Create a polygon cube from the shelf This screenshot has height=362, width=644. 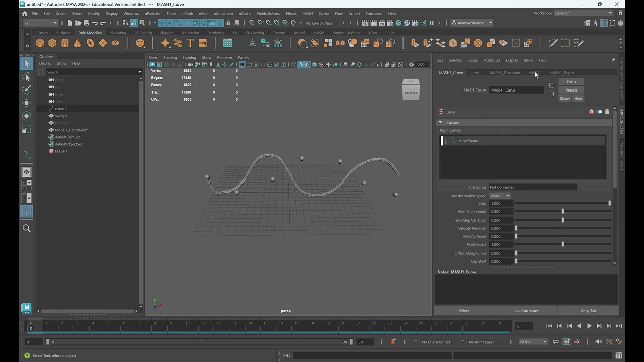[x=52, y=43]
